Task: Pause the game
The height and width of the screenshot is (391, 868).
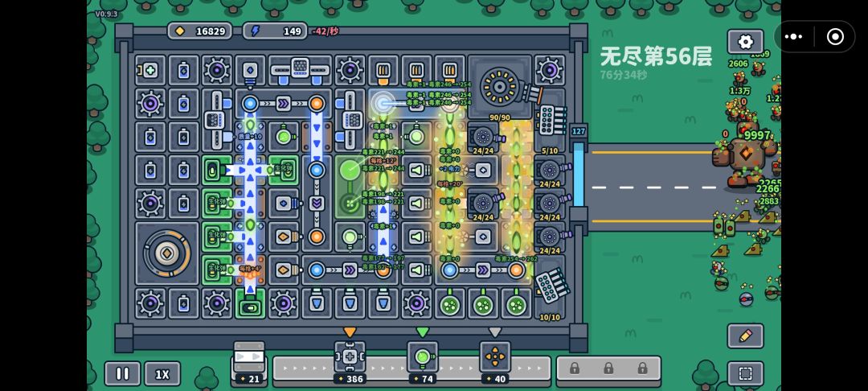Action: 122,374
